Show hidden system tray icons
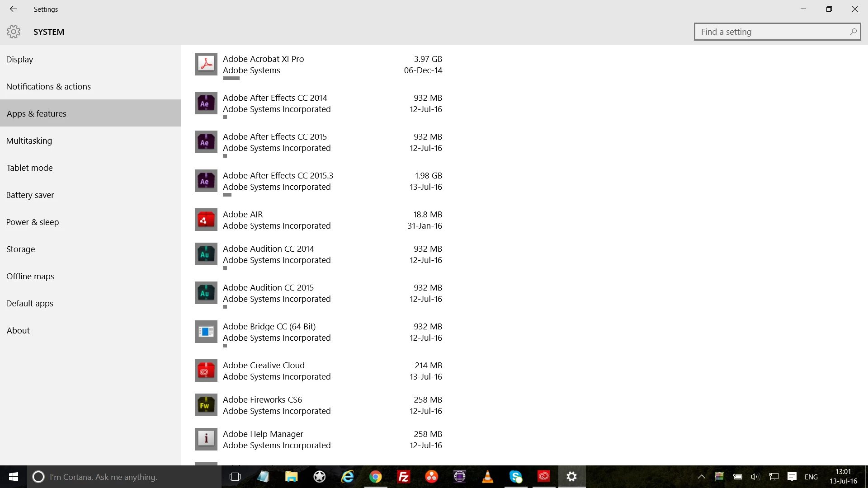The width and height of the screenshot is (868, 488). coord(701,477)
